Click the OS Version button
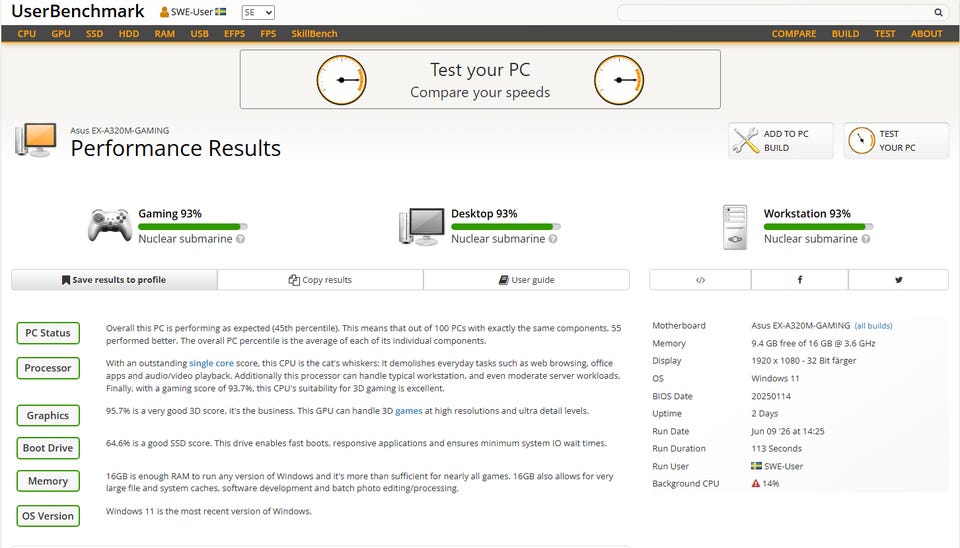Screen dimensions: 960x548 click(48, 516)
